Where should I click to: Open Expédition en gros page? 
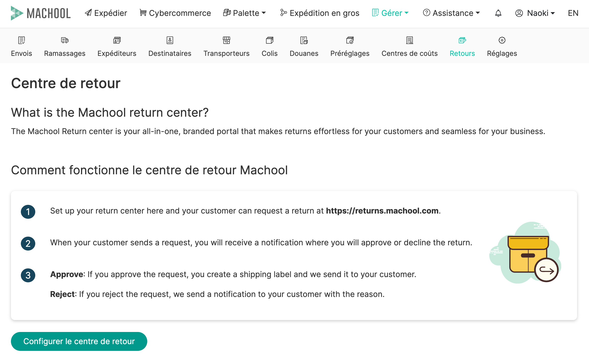320,13
